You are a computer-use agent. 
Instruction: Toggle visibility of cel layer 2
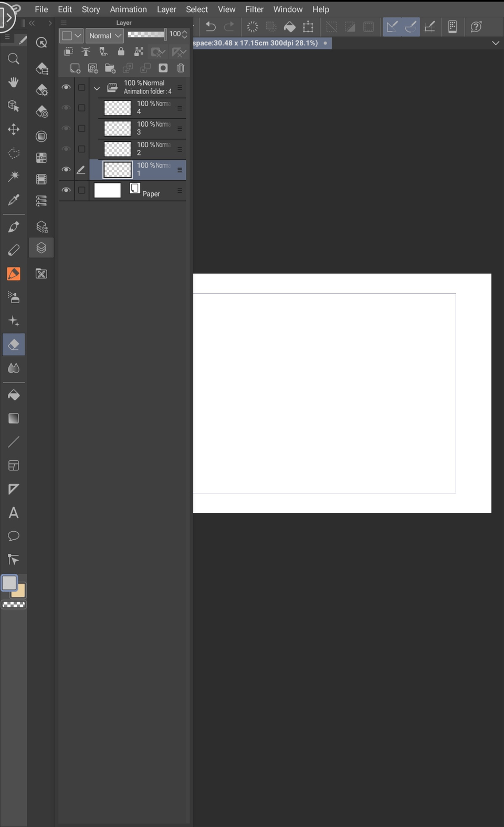(66, 149)
